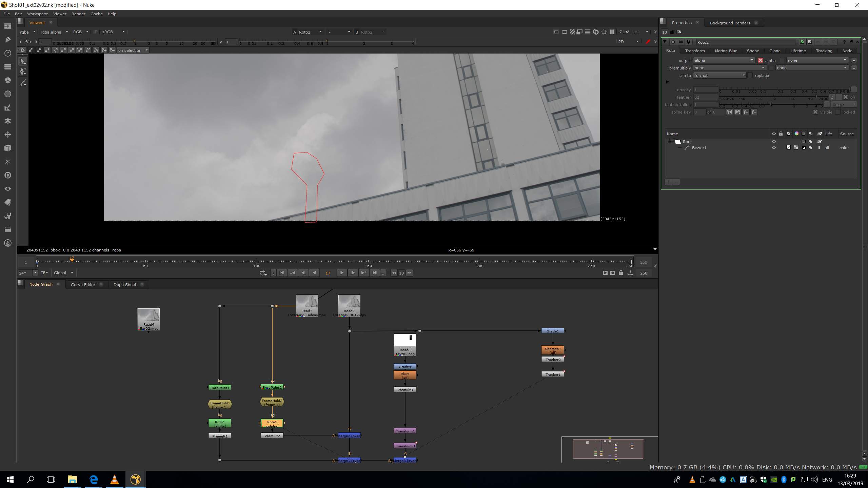Open the Draw nodes menu icon
The image size is (868, 488).
[x=7, y=40]
